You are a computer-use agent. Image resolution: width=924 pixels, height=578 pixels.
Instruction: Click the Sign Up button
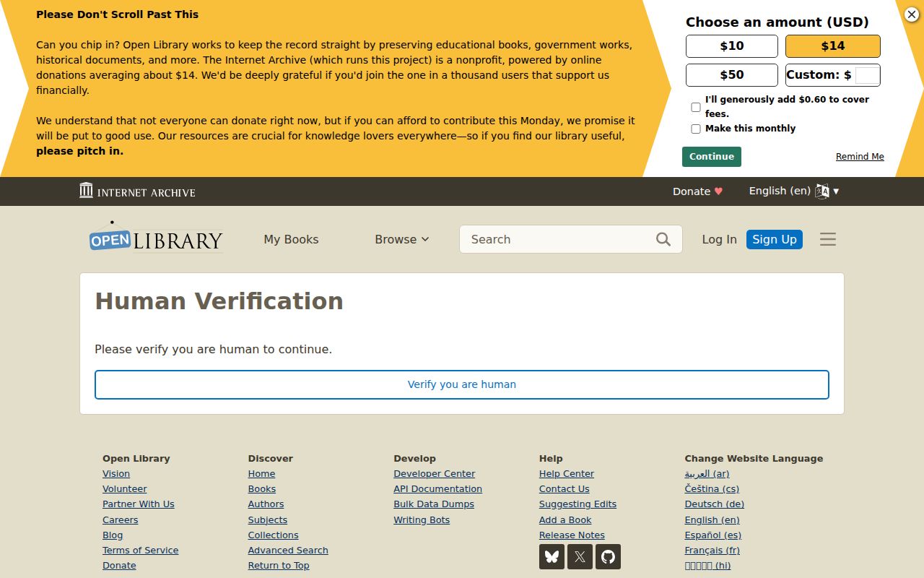[775, 239]
